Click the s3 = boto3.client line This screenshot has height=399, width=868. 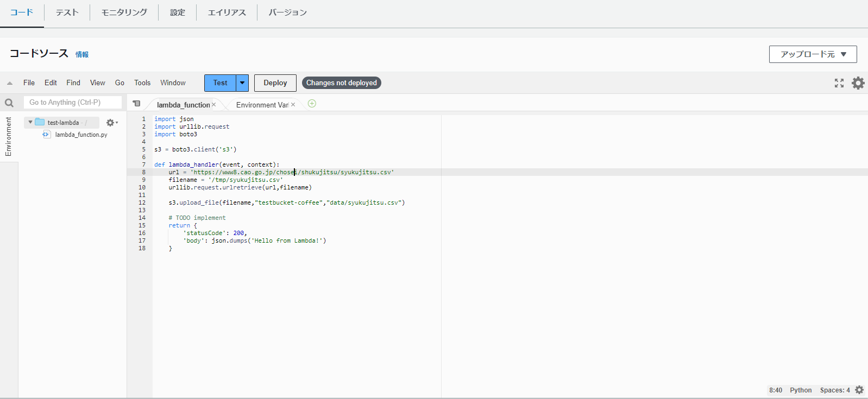click(196, 149)
